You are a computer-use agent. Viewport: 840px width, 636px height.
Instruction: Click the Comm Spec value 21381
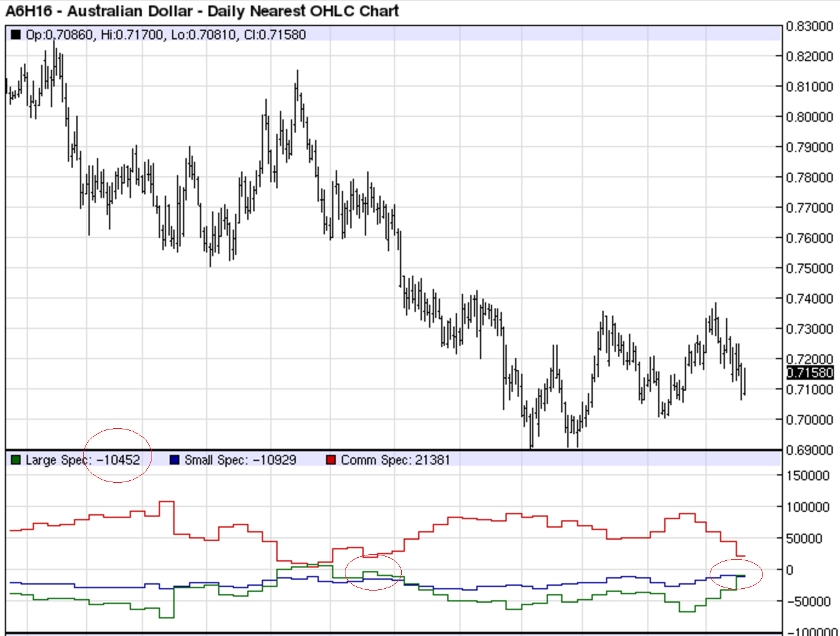pyautogui.click(x=432, y=460)
